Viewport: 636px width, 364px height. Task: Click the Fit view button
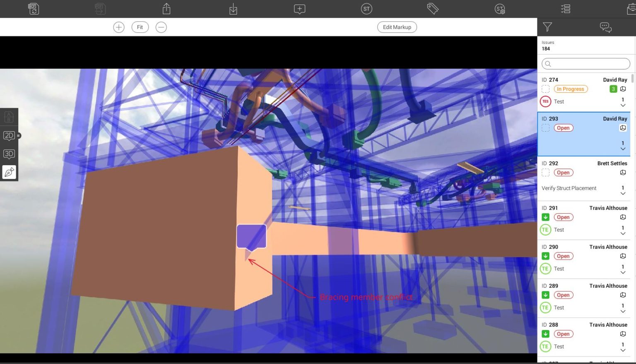pos(140,27)
